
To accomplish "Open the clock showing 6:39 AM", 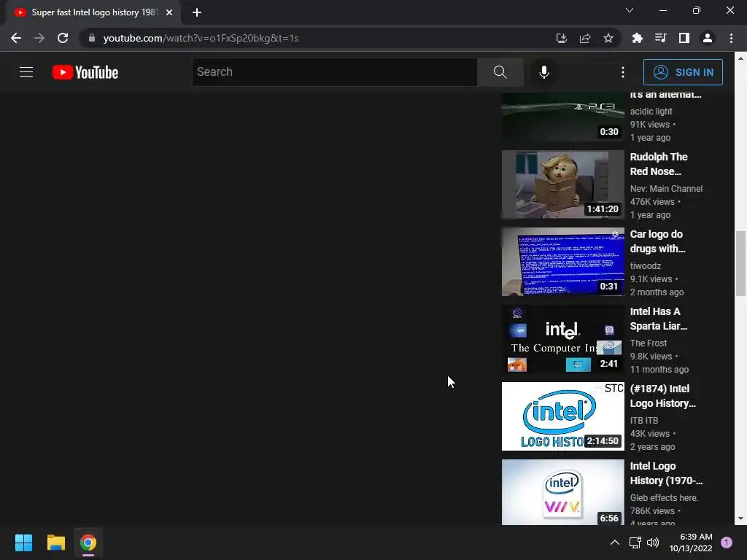I will (691, 542).
